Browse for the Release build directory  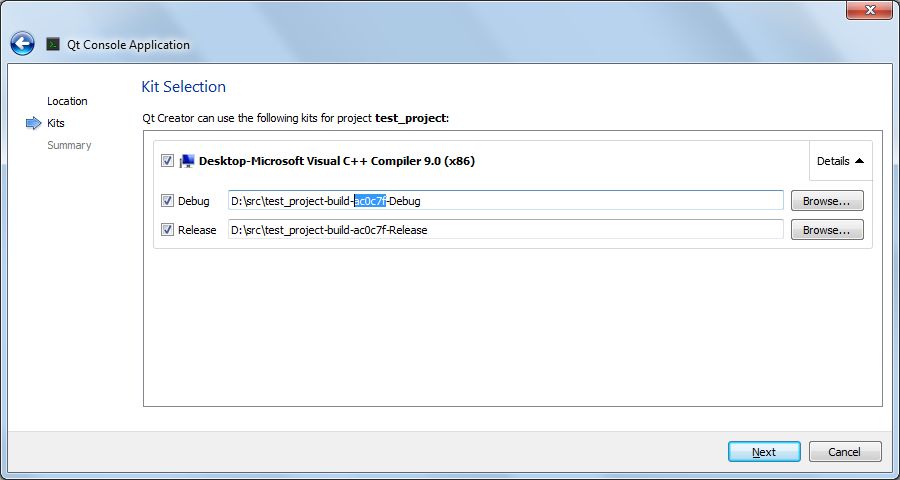tap(826, 230)
